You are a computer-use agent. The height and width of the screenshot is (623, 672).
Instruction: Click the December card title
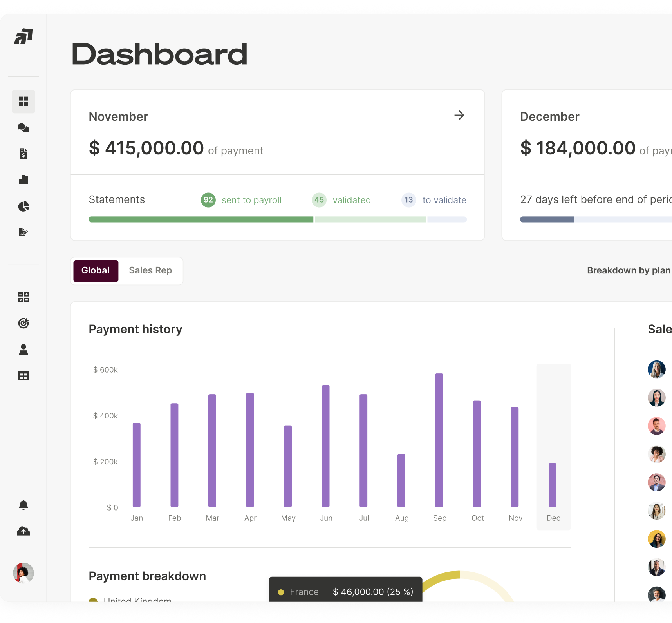click(x=549, y=117)
